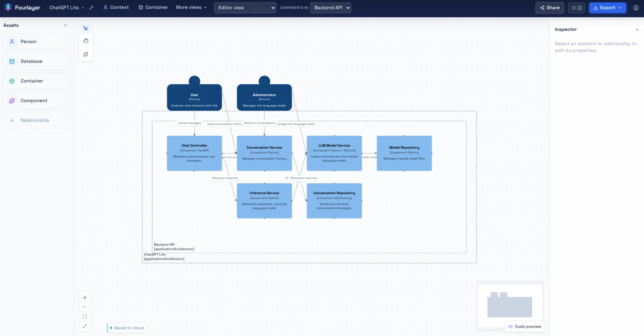Switch to the Context view

(116, 8)
